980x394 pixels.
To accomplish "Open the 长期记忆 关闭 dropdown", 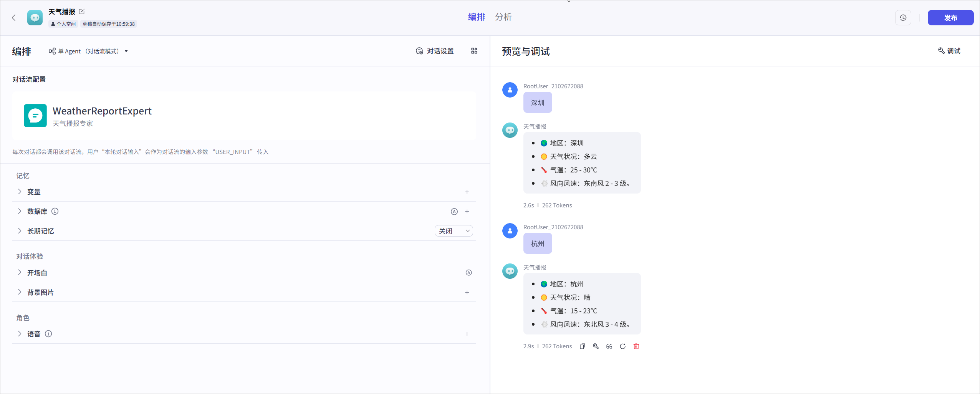I will point(454,231).
